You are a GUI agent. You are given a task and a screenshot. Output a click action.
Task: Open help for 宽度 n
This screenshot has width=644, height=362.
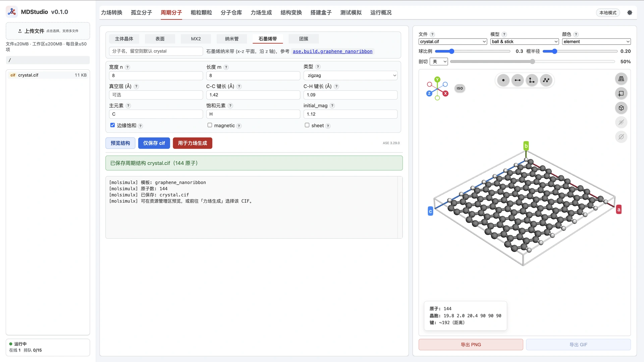(x=127, y=67)
